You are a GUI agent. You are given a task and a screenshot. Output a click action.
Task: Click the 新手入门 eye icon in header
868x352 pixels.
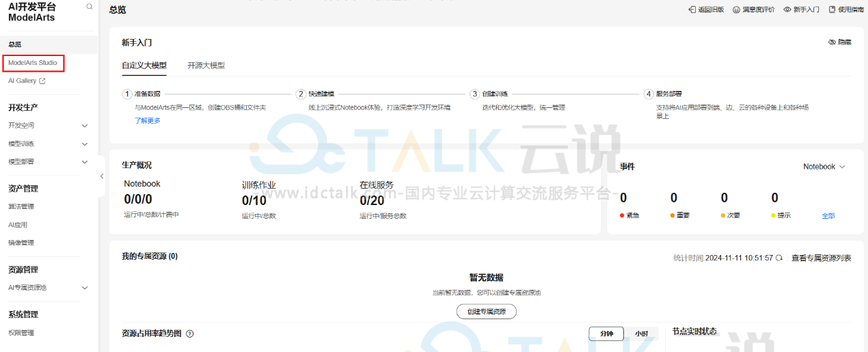(787, 10)
